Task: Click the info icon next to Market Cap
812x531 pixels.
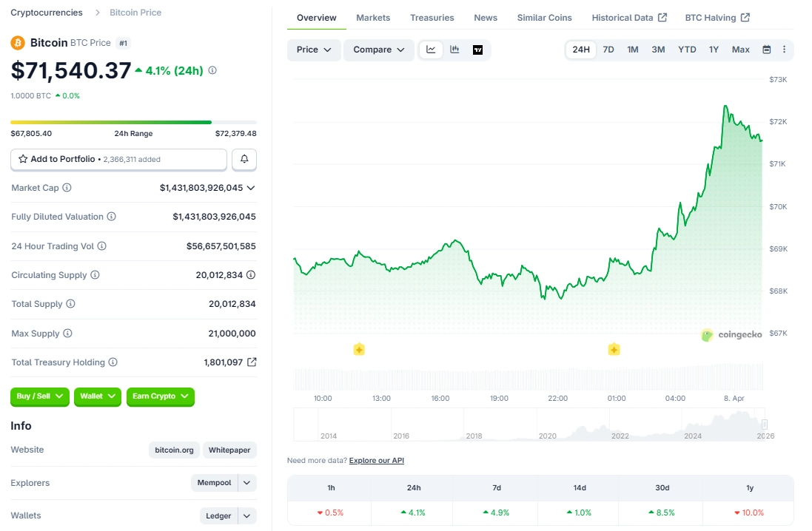Action: click(67, 187)
